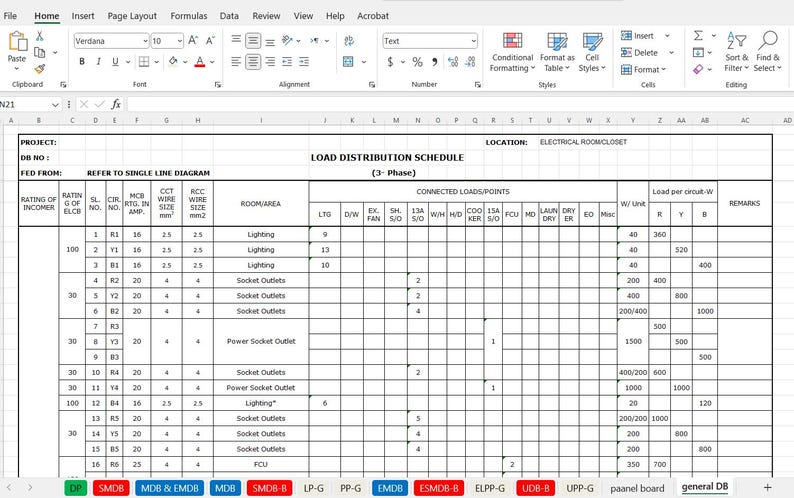Image resolution: width=794 pixels, height=498 pixels.
Task: Set Bottom Align for cells
Action: (270, 41)
